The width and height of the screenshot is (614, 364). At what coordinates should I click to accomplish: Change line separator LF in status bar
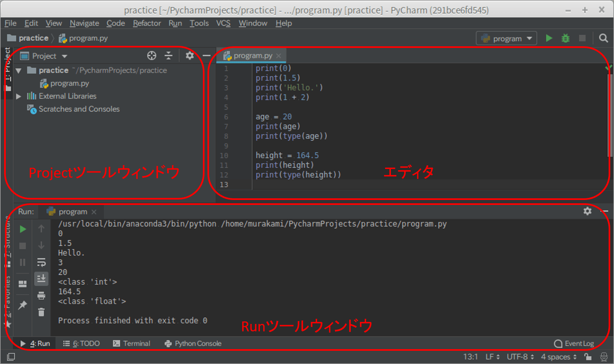493,357
